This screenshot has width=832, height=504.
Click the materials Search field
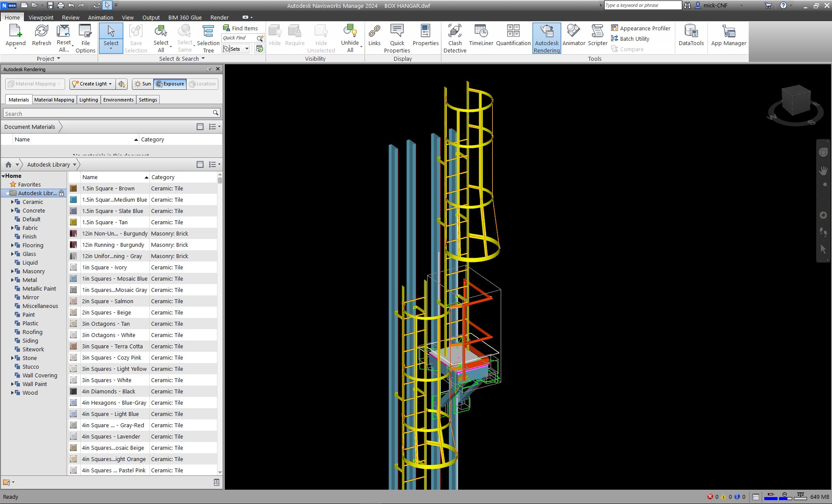112,113
